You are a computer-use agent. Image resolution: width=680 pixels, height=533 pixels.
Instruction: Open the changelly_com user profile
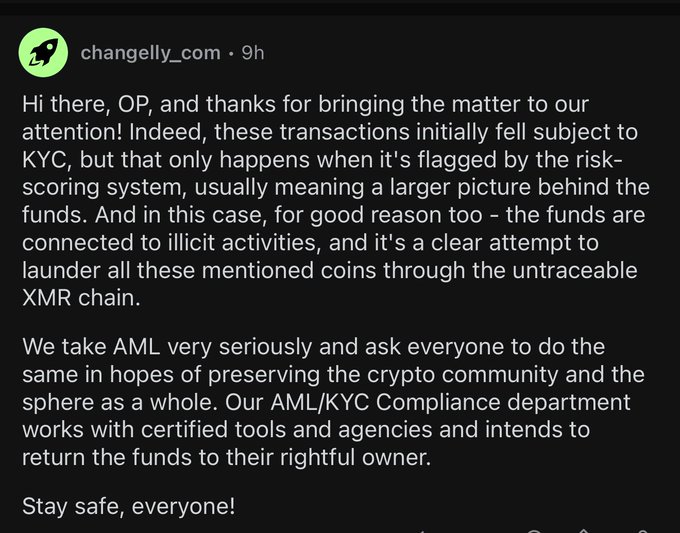150,53
